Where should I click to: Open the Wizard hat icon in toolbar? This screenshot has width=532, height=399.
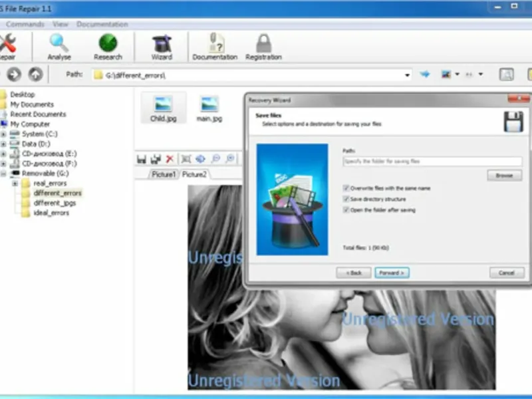[x=162, y=43]
